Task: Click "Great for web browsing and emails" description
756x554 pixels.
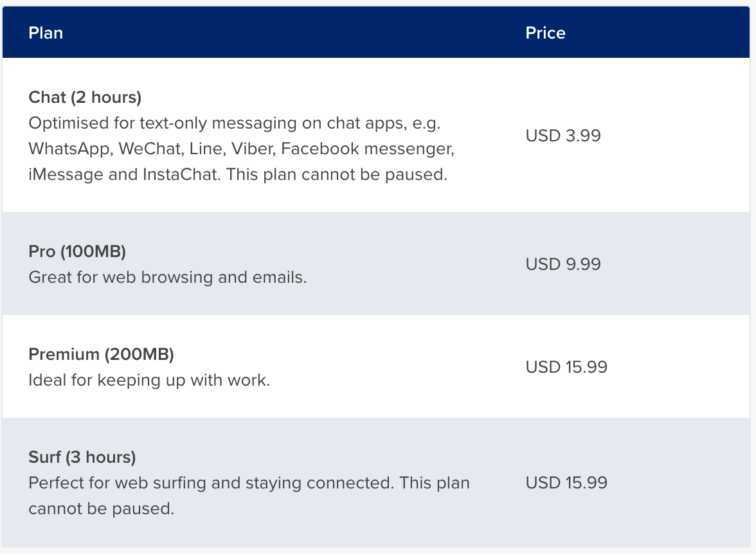Action: click(x=168, y=278)
